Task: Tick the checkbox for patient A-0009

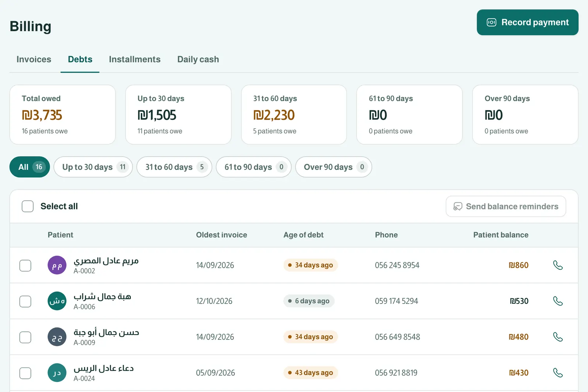Action: [x=25, y=337]
